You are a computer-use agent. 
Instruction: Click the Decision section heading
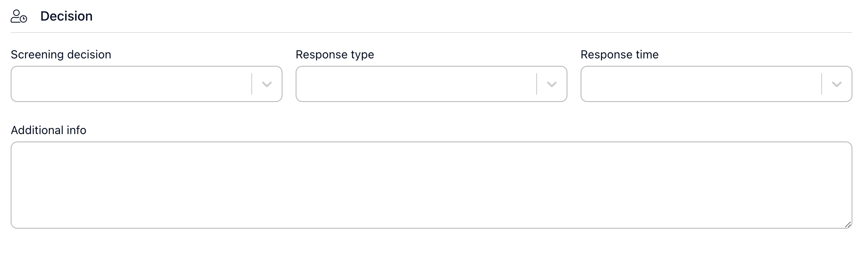coord(67,16)
